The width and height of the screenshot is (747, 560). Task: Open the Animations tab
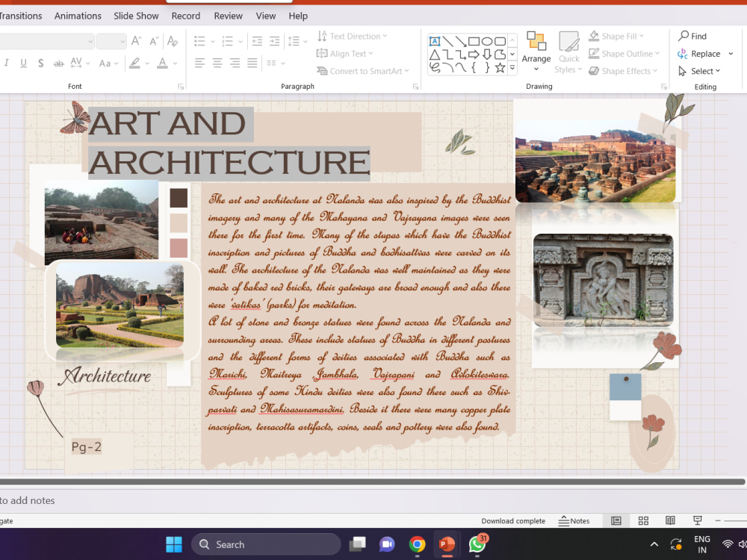click(x=78, y=16)
